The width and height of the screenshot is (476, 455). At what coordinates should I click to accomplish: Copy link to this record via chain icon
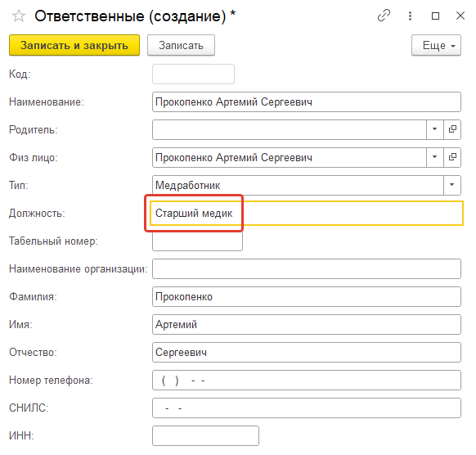click(384, 16)
